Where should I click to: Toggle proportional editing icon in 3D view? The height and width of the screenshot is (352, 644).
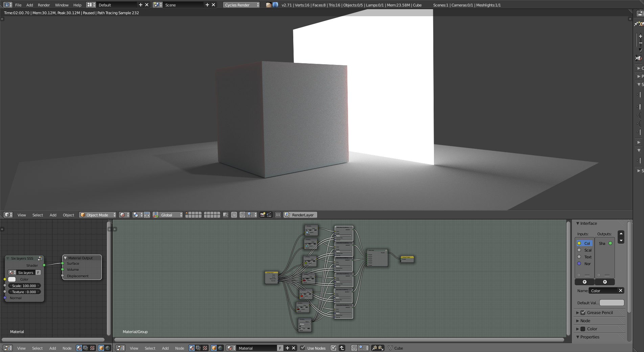pos(234,215)
